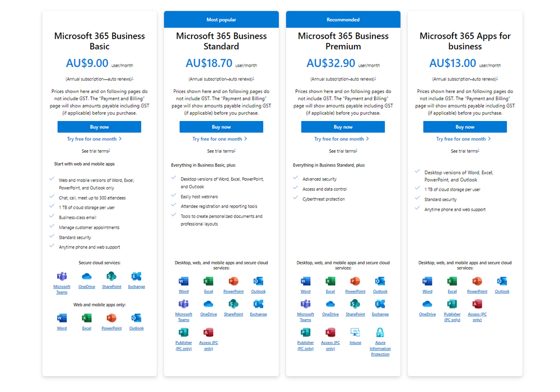The width and height of the screenshot is (560, 392).
Task: Click the AU$9.00 price text
Action: point(87,63)
